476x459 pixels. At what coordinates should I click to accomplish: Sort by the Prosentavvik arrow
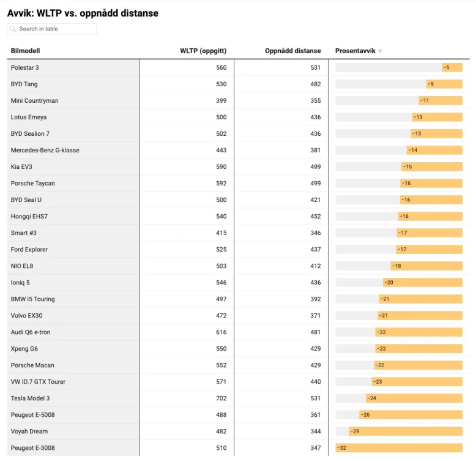(380, 51)
